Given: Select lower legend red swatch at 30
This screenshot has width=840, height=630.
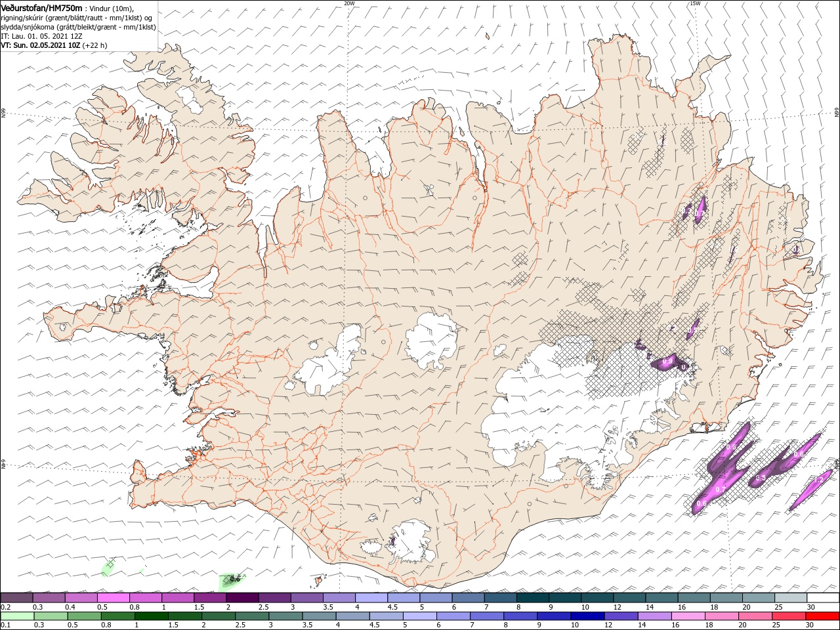Looking at the screenshot, I should tap(822, 616).
